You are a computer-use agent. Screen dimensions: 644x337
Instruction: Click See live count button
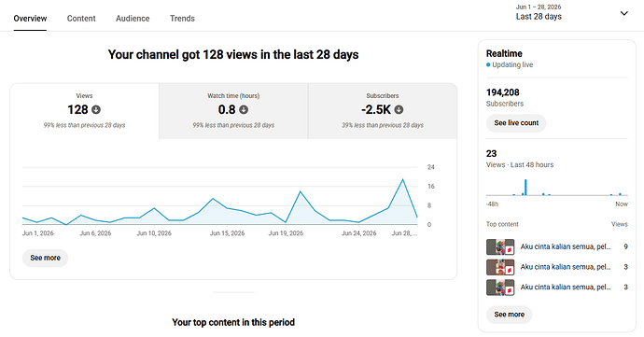516,123
